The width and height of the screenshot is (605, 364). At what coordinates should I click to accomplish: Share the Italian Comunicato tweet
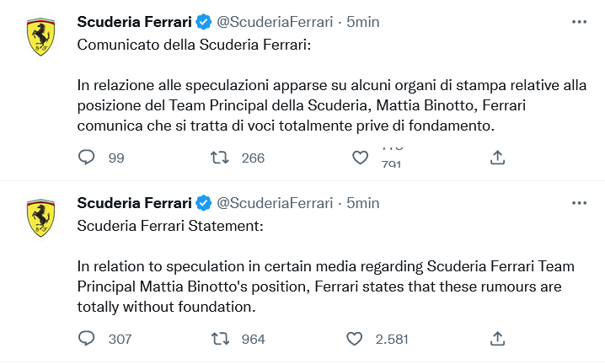[497, 158]
